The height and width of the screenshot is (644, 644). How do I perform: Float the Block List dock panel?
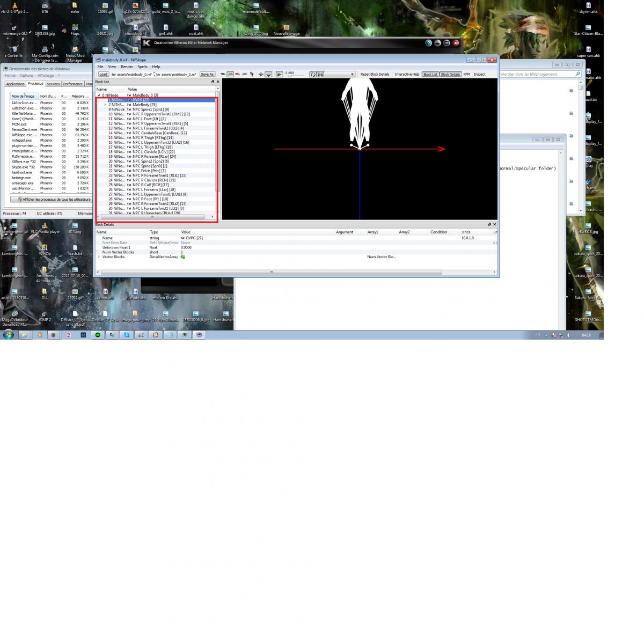click(x=213, y=82)
